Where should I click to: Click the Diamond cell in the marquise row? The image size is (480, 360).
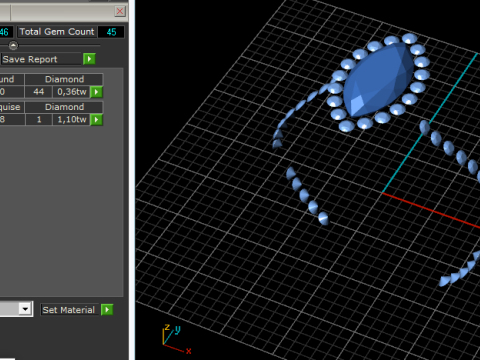pyautogui.click(x=64, y=107)
